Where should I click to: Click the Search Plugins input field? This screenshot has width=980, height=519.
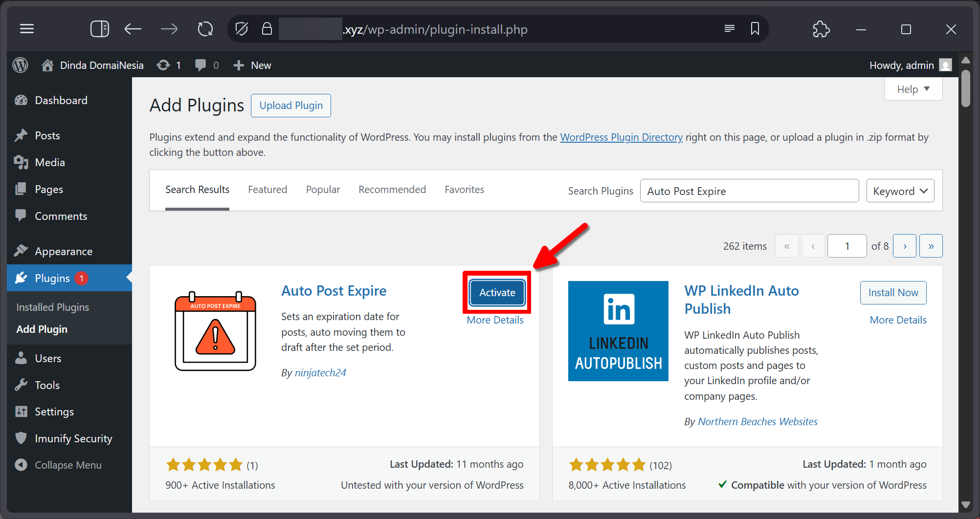coord(749,191)
